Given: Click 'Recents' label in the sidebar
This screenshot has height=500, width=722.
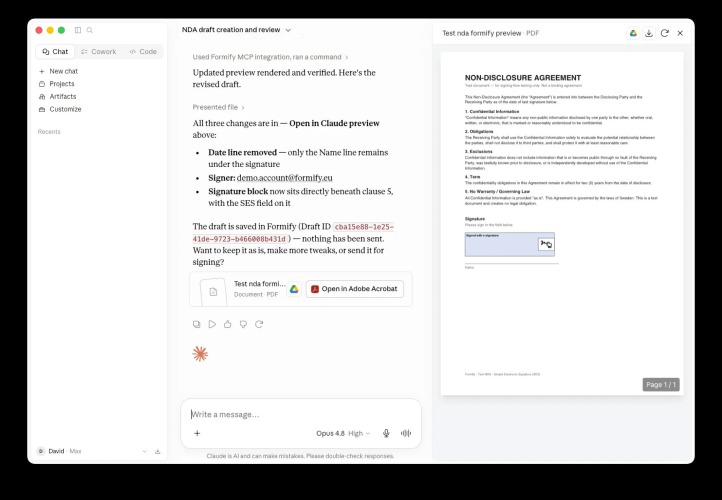Looking at the screenshot, I should (49, 132).
